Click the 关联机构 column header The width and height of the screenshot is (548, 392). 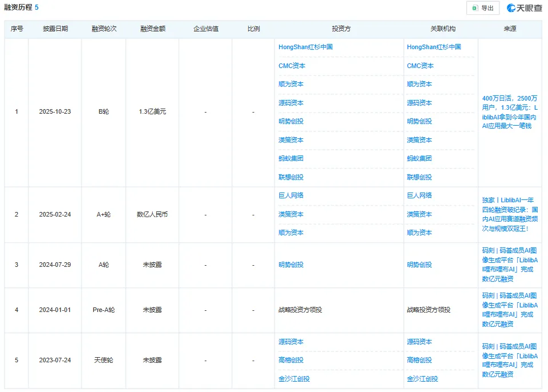442,29
